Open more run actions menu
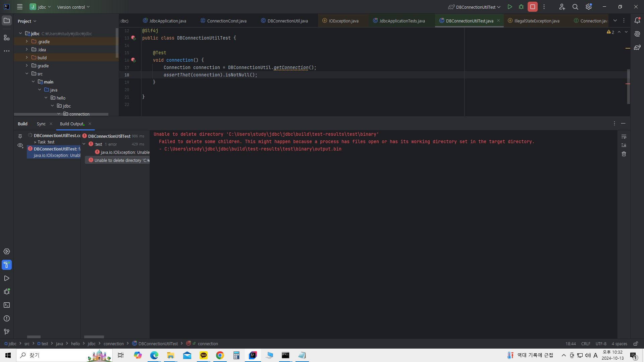The height and width of the screenshot is (362, 644). (544, 7)
